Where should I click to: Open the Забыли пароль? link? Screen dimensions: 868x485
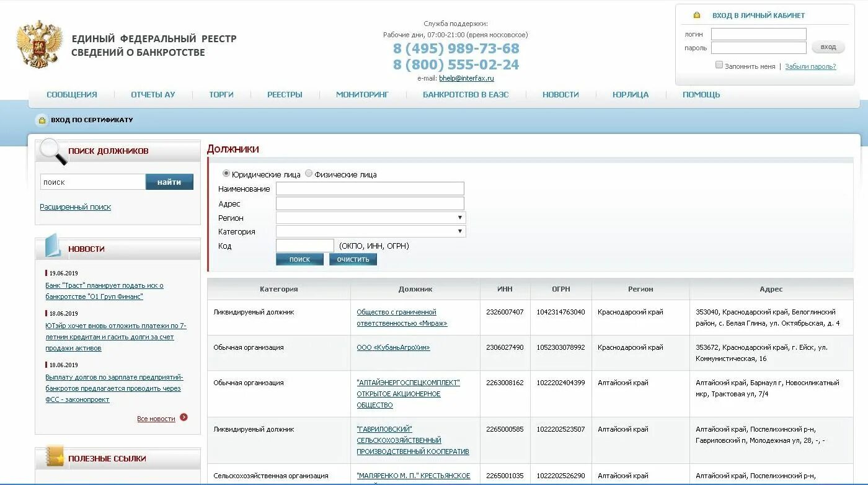tap(811, 66)
